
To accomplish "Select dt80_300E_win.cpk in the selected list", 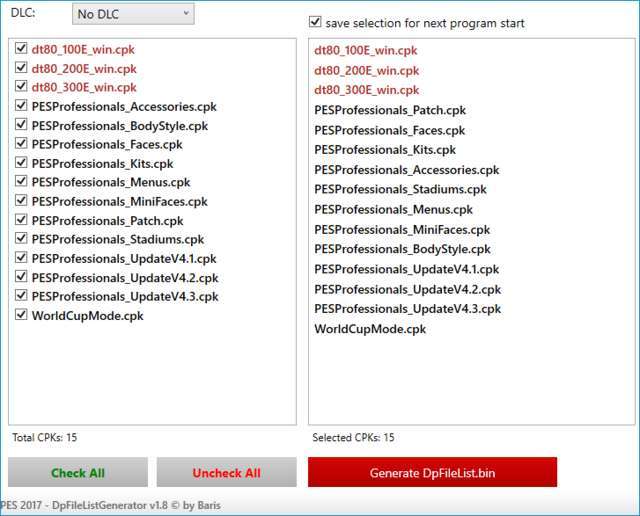I will click(x=367, y=90).
